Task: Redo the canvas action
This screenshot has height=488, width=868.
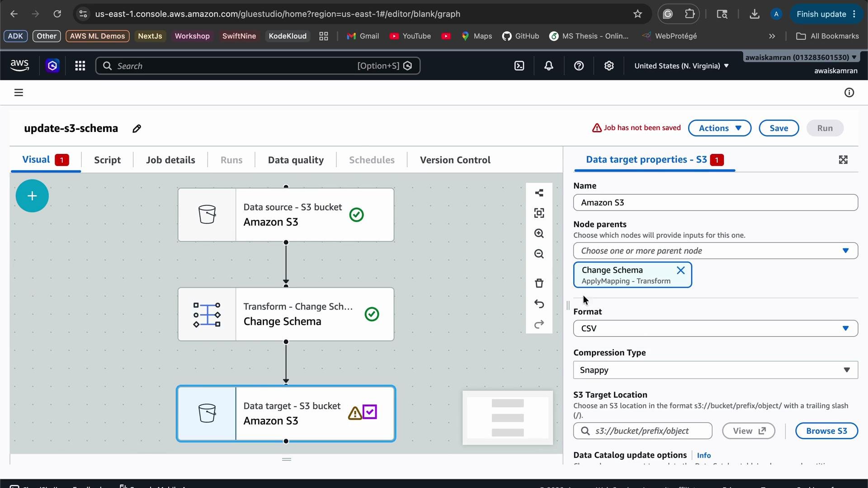Action: (539, 324)
